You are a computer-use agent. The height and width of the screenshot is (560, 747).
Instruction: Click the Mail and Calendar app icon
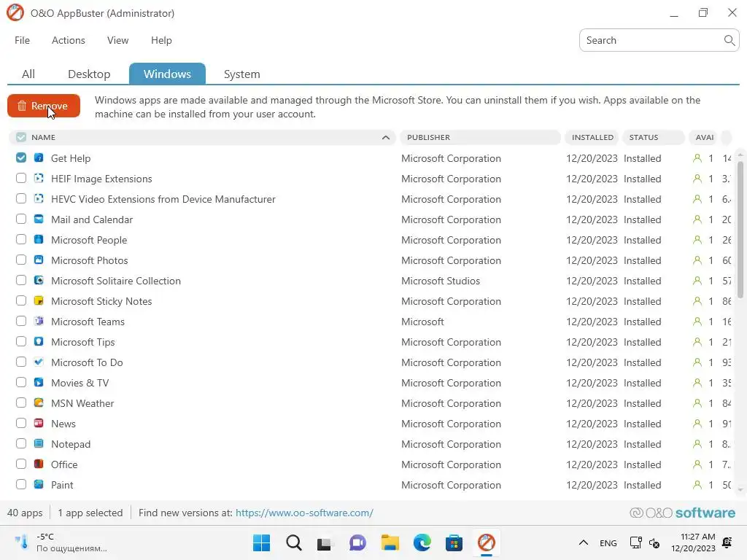[x=39, y=219]
